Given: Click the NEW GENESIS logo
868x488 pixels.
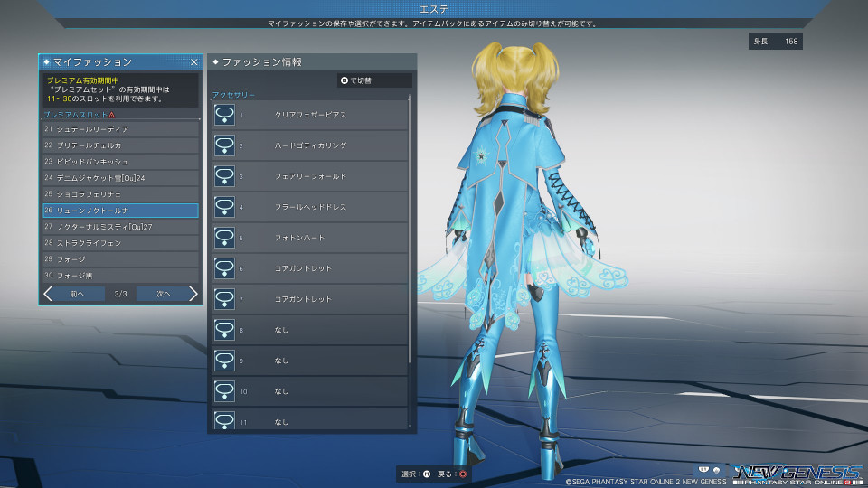Looking at the screenshot, I should 797,473.
